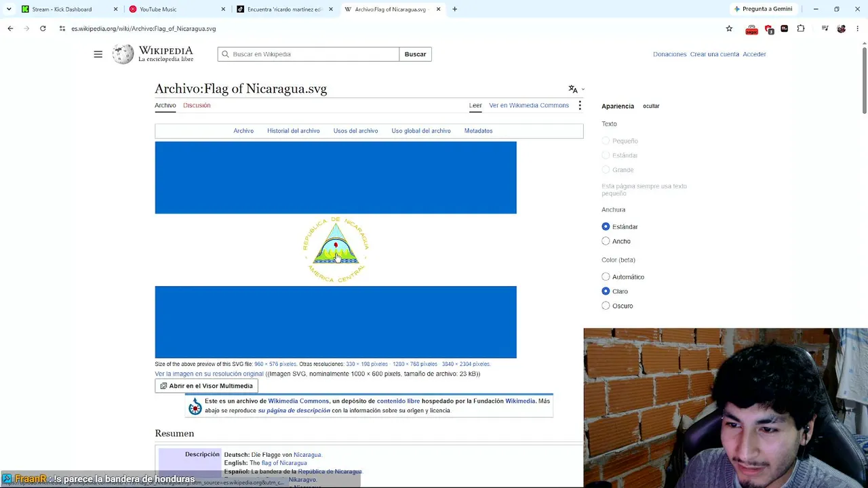Open the 330 × 198 píxeles resolution
868x488 pixels.
(367, 364)
